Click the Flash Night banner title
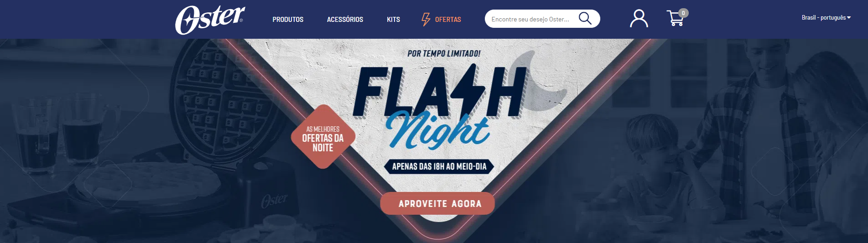This screenshot has height=243, width=868. click(x=440, y=106)
